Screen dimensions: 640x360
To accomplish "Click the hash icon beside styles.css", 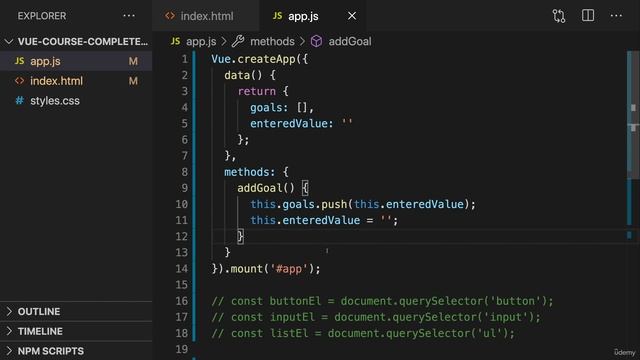I will click(x=19, y=100).
